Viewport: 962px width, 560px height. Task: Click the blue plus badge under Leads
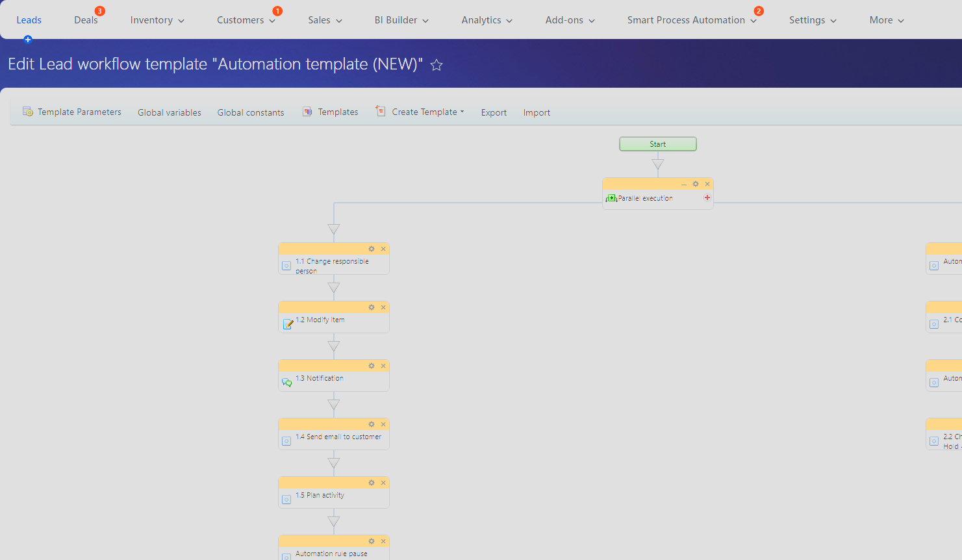(28, 40)
